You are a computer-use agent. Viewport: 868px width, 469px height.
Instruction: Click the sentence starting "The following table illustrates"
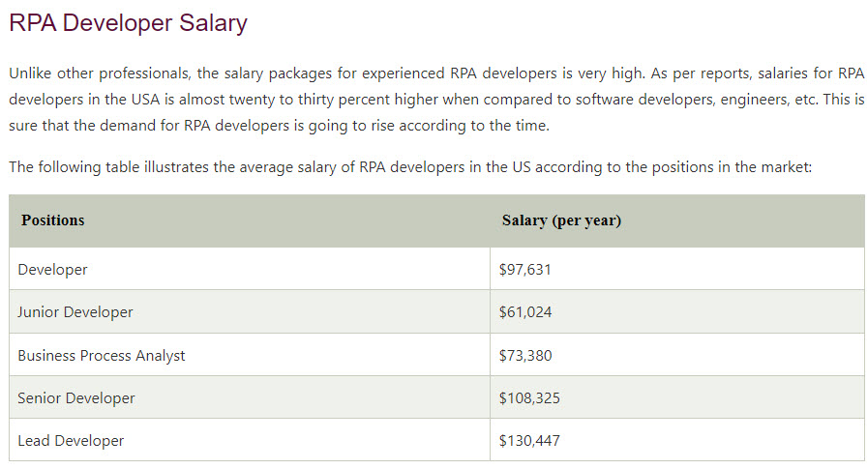tap(409, 167)
